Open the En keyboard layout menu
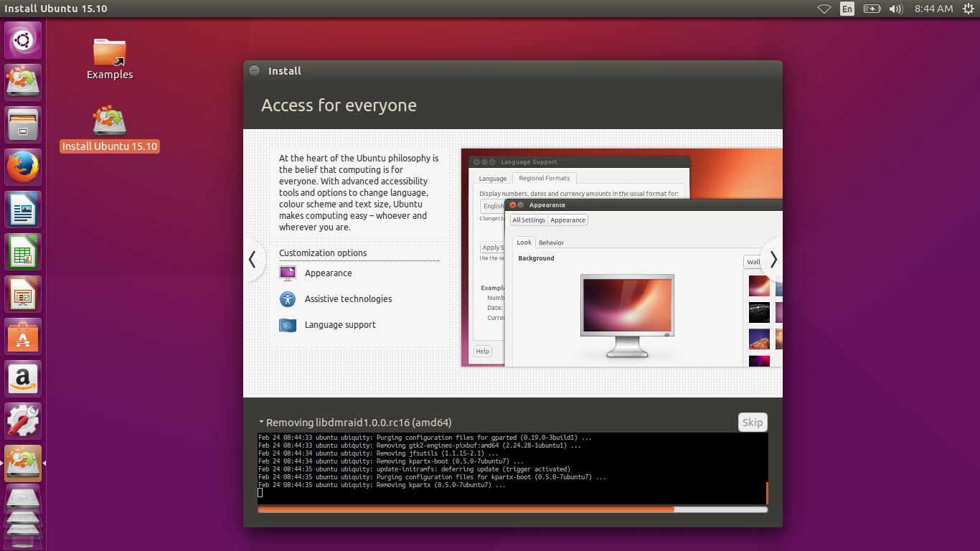 coord(847,9)
